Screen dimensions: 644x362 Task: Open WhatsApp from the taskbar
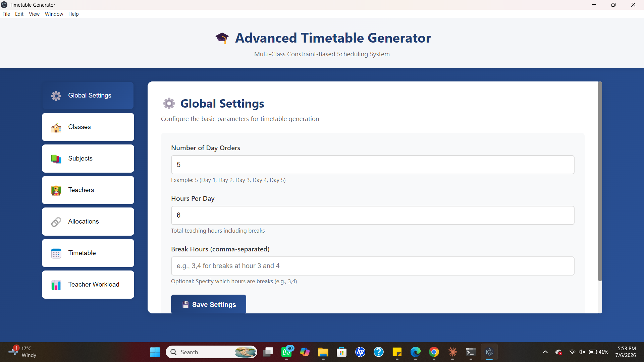287,352
